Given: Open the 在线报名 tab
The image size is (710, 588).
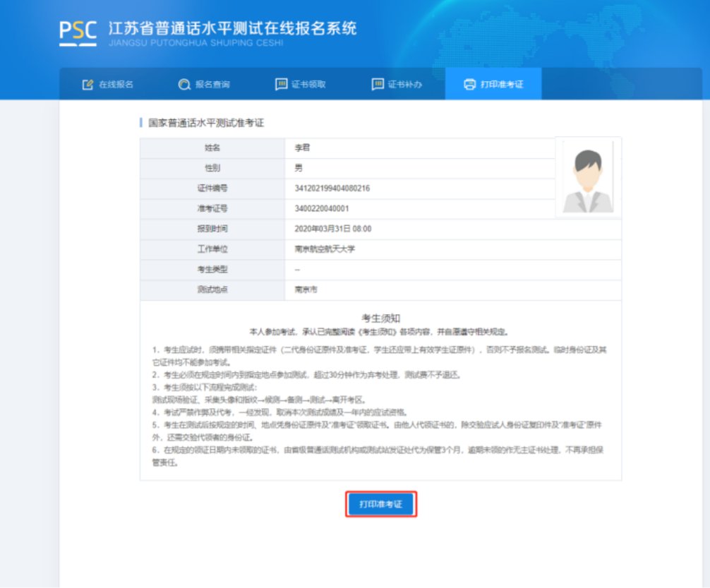Looking at the screenshot, I should (115, 85).
